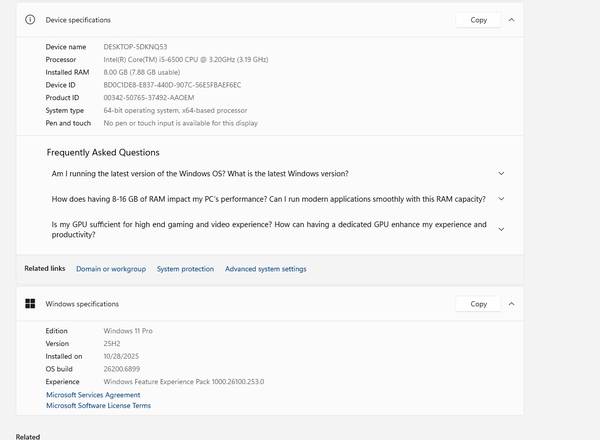Expand the 8-16 GB RAM performance FAQ
The image size is (600, 440).
[501, 199]
